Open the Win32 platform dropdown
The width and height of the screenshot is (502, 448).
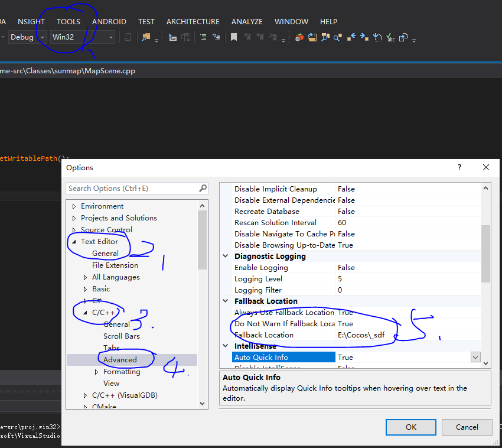click(x=111, y=37)
